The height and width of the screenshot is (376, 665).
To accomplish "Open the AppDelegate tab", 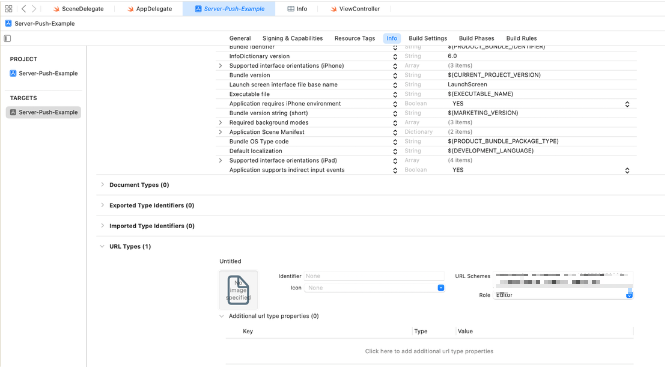I will 150,8.
